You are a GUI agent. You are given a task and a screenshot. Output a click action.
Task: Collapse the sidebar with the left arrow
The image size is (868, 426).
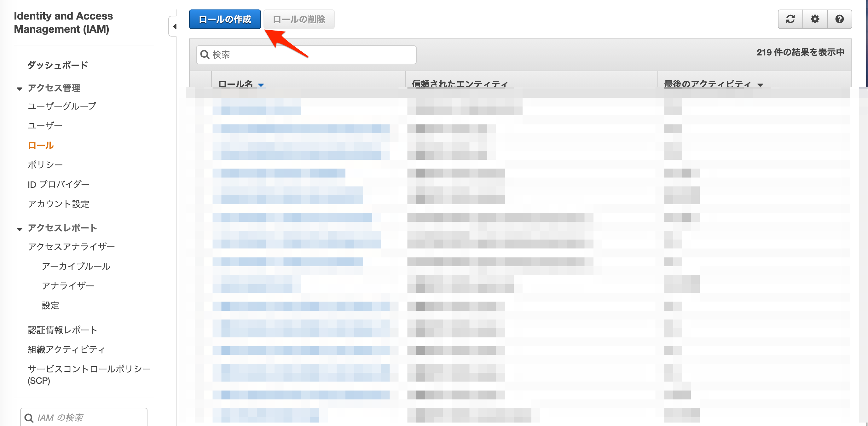point(174,26)
